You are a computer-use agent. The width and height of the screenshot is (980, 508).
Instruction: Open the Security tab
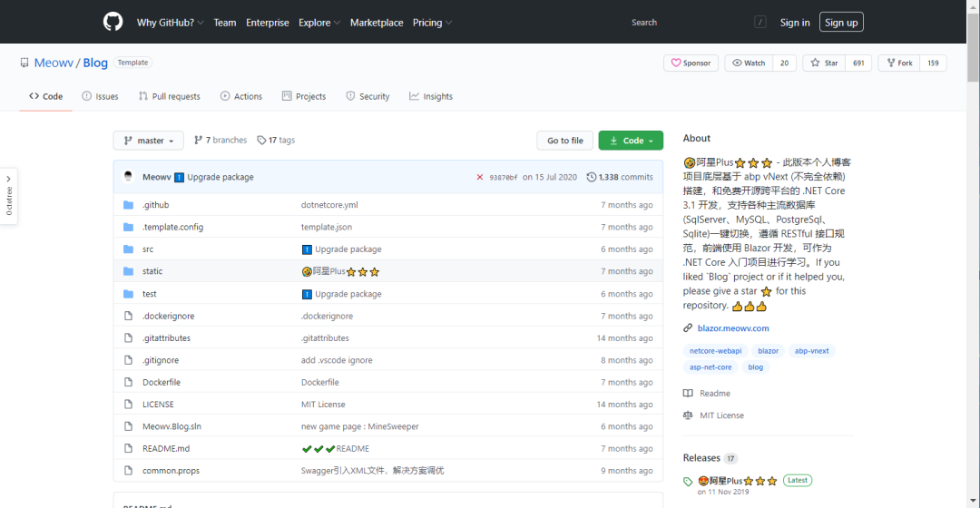pos(367,96)
